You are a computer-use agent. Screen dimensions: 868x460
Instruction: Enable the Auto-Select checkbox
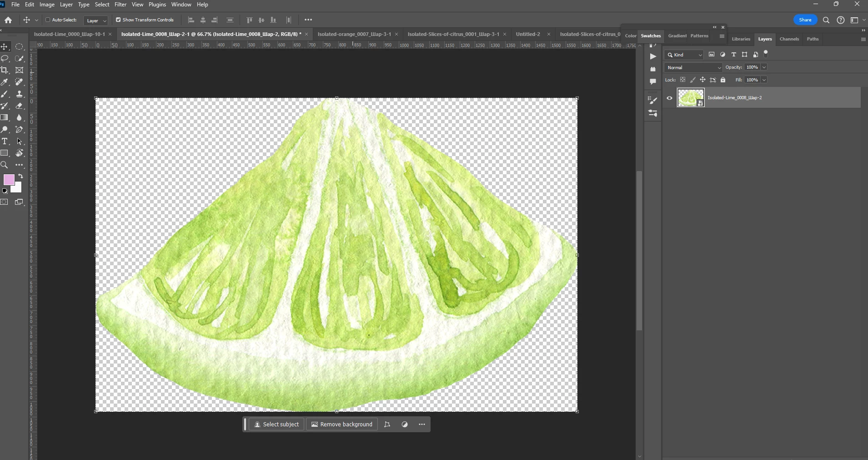click(x=48, y=20)
